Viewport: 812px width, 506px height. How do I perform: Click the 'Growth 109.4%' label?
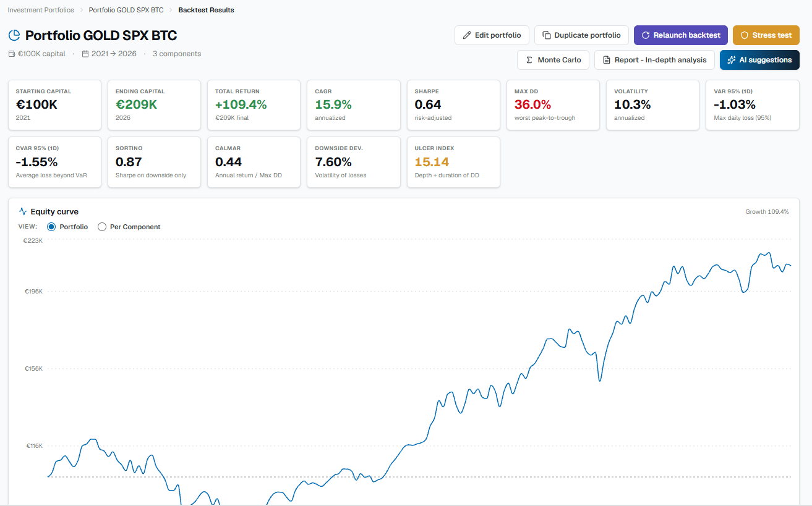pos(767,212)
